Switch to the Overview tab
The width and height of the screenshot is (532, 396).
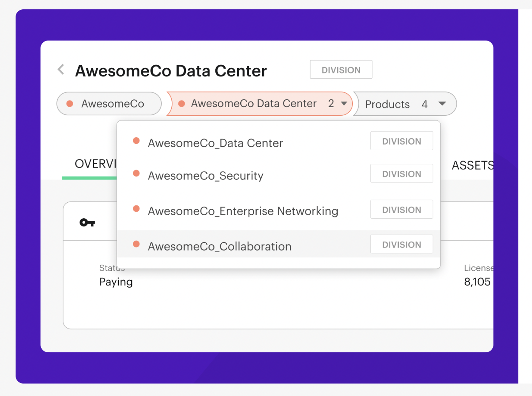pos(95,164)
